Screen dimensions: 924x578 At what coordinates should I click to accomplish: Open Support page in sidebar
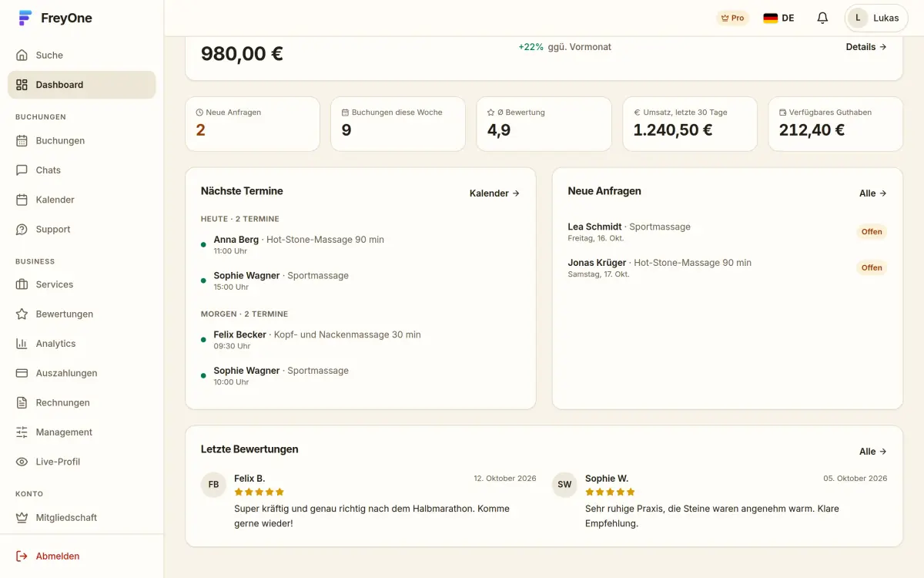[x=82, y=230]
